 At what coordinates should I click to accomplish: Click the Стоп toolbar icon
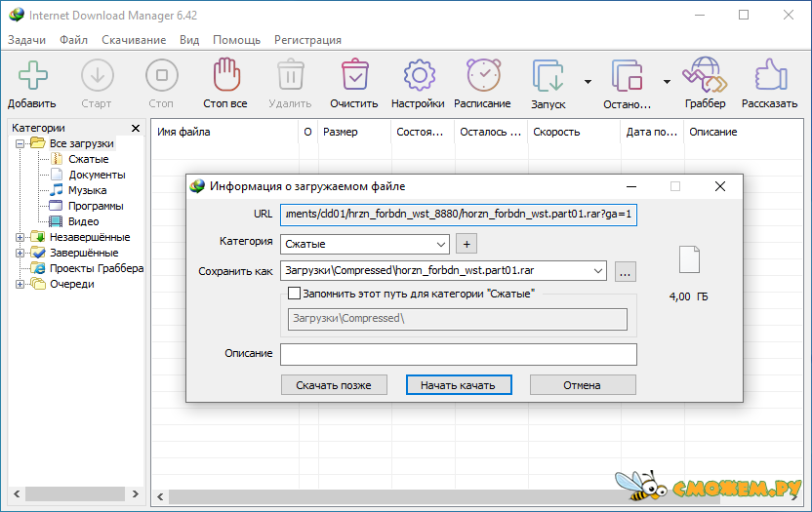coord(162,76)
